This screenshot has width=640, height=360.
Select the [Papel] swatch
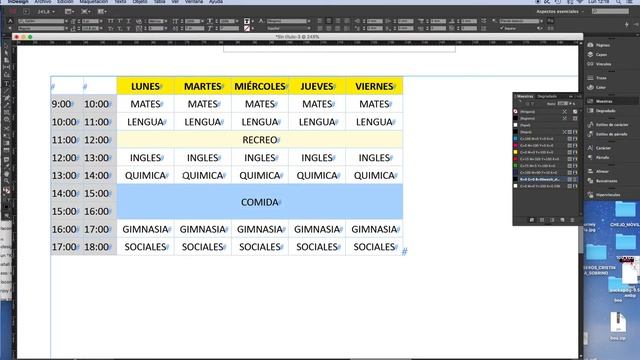coord(546,125)
